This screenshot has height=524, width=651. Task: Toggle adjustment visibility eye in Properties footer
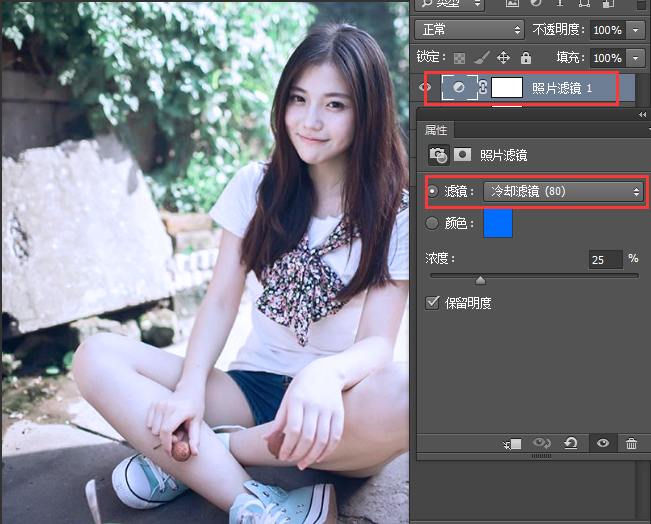[x=602, y=443]
